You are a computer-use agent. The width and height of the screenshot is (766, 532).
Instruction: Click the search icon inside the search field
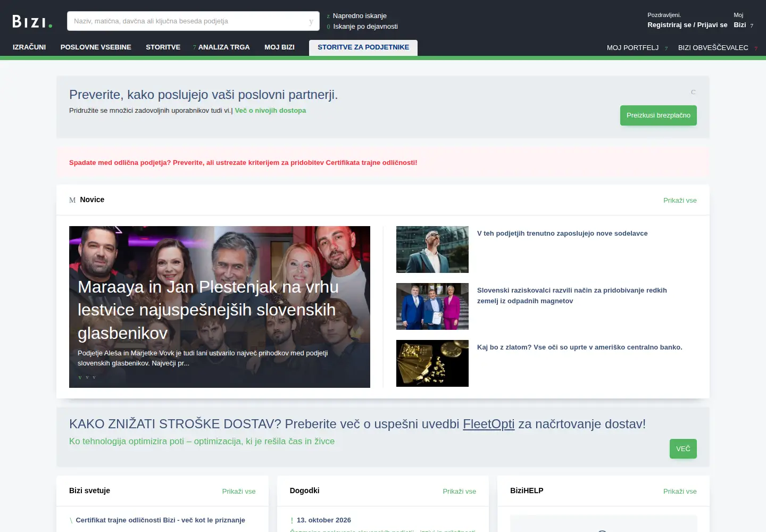point(311,21)
